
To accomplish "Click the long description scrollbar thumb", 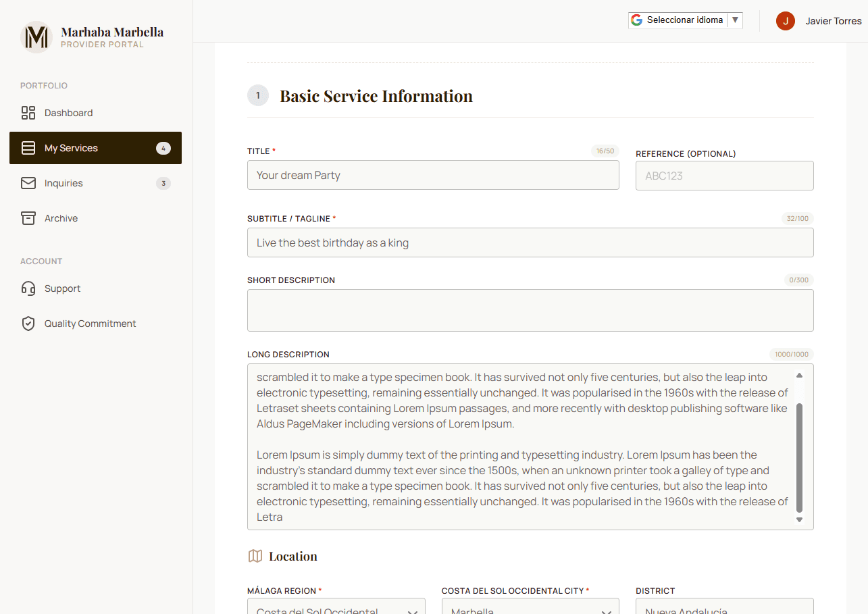I will [800, 458].
